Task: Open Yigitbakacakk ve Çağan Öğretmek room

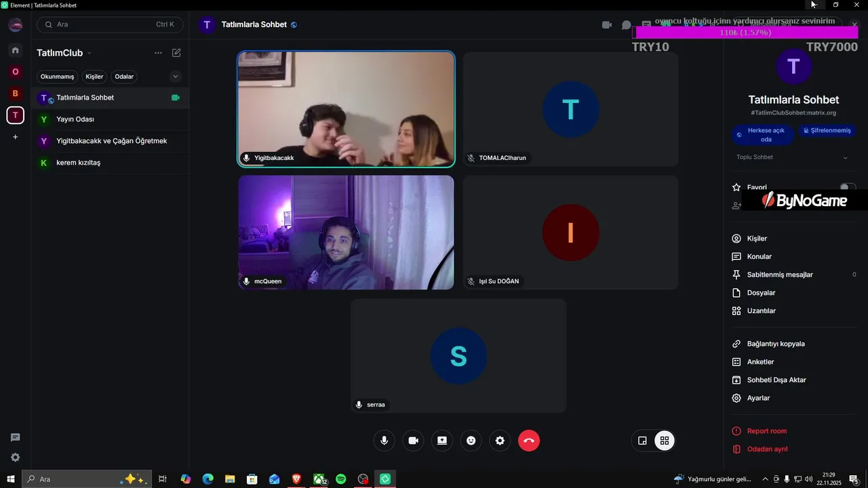Action: (x=110, y=141)
